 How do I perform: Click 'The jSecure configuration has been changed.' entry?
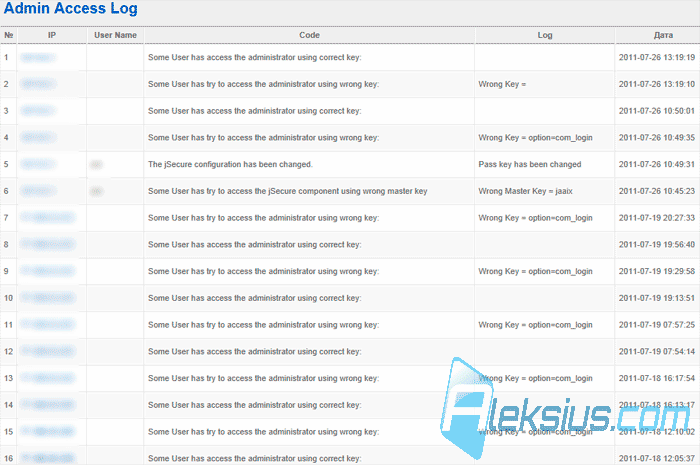click(x=230, y=164)
